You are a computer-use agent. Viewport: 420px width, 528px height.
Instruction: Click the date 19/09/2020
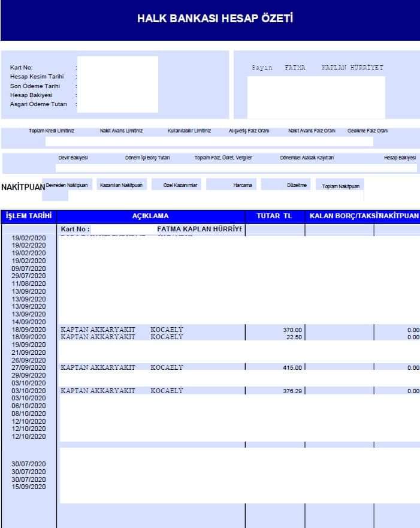coord(29,345)
